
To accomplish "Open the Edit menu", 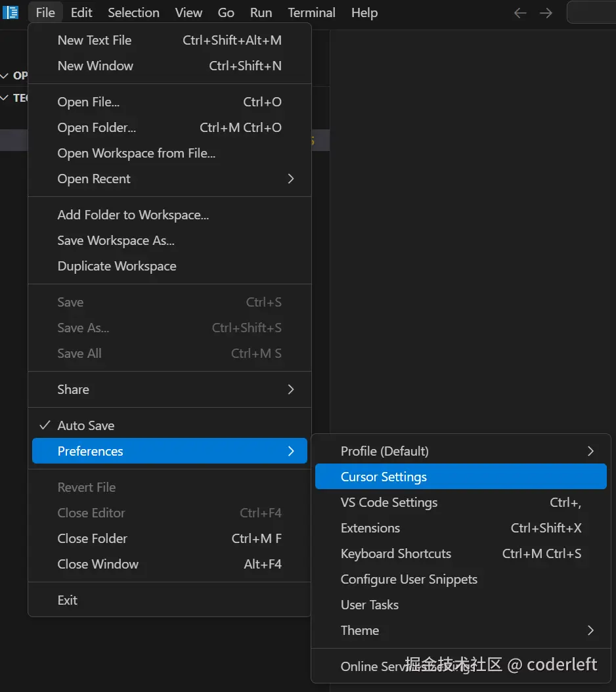I will [x=82, y=12].
